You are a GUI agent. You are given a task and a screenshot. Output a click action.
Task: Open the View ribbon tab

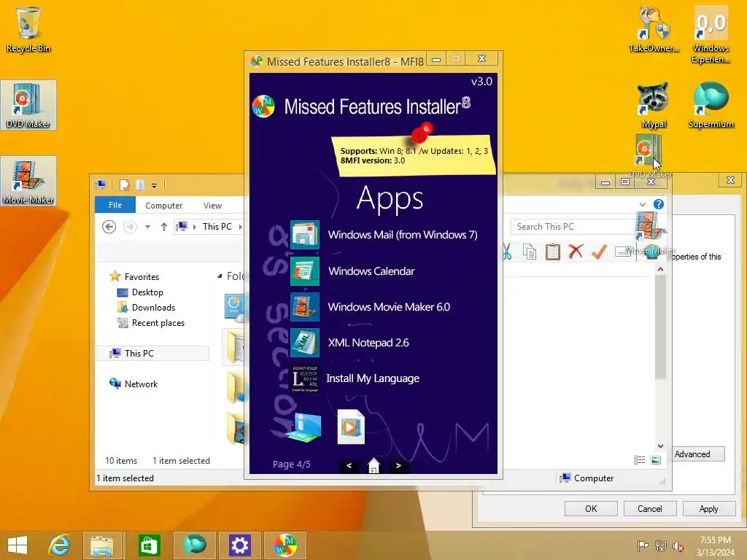[x=212, y=206]
